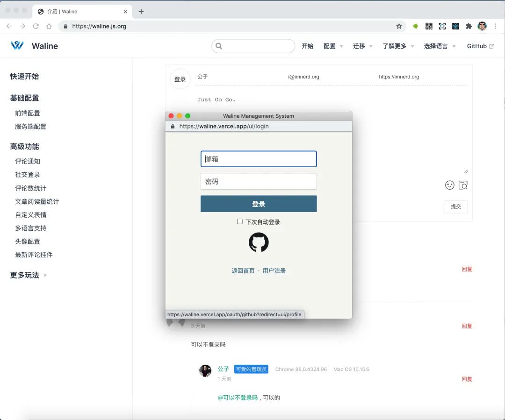
Task: Open the QR code extension icon
Action: [429, 26]
